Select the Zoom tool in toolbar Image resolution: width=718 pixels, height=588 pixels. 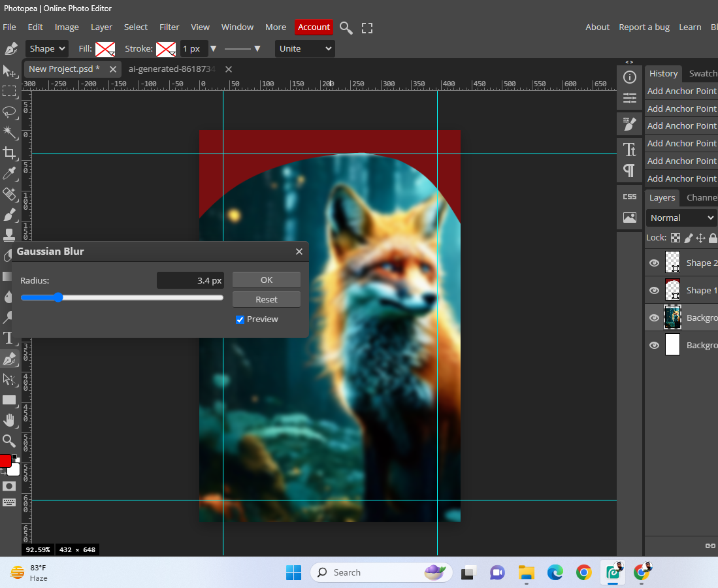point(9,441)
